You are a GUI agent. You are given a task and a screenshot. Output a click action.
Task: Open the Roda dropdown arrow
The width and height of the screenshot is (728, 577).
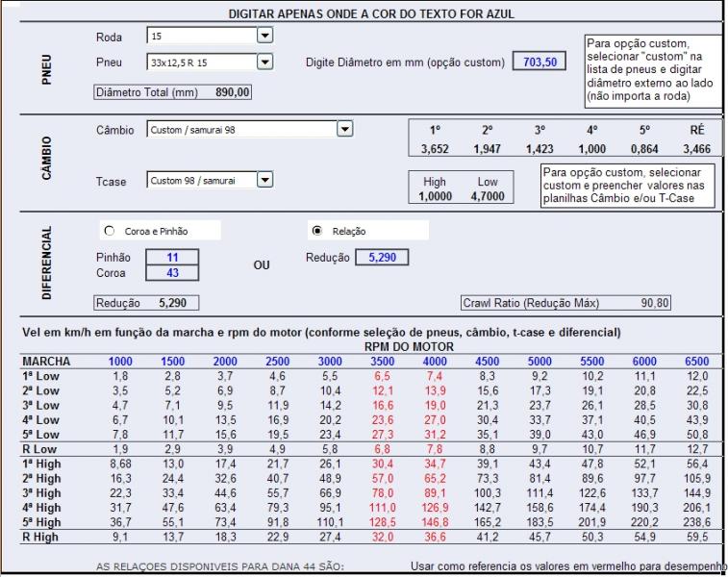pos(264,36)
